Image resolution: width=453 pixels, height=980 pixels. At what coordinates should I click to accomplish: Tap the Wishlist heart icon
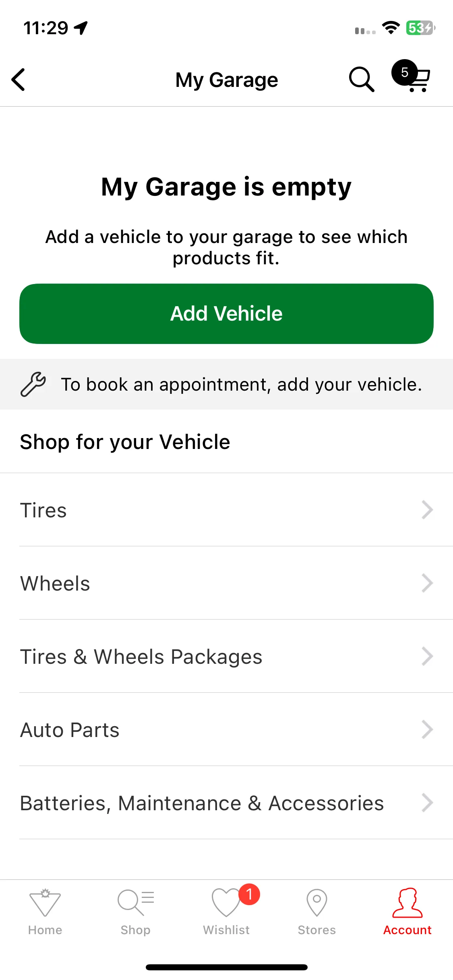tap(225, 902)
